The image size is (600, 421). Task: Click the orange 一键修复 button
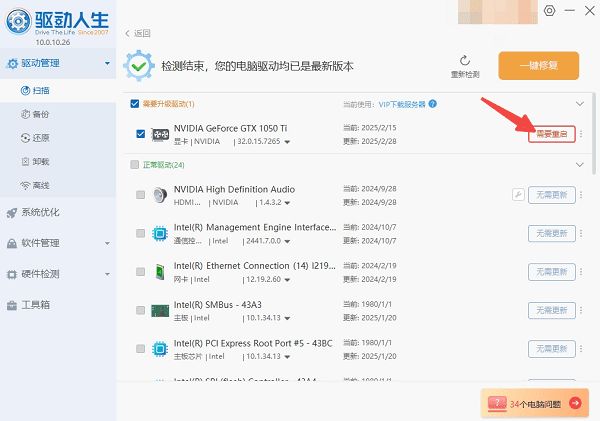pyautogui.click(x=538, y=66)
